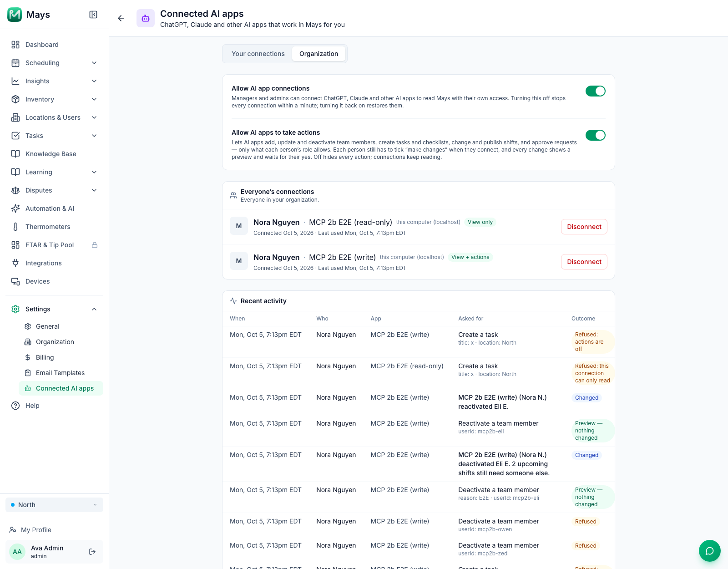Select the Organization tab
The image size is (728, 569).
coord(318,54)
